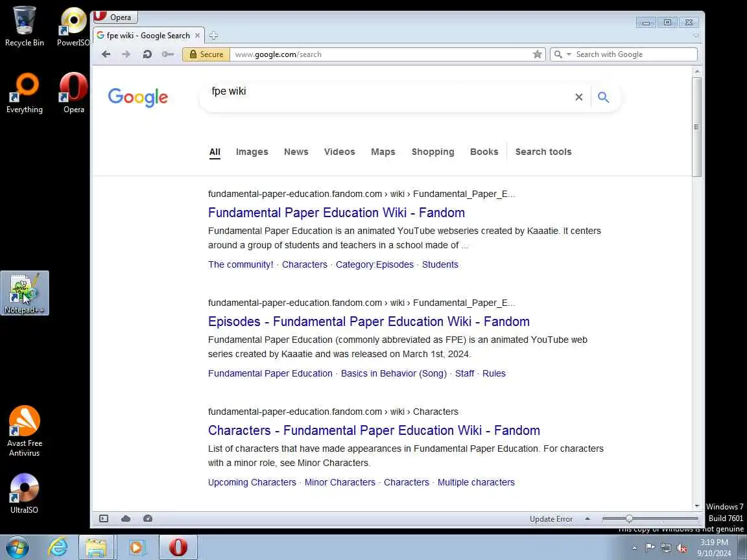Switch to the Shopping results tab
747x560 pixels.
(x=433, y=152)
